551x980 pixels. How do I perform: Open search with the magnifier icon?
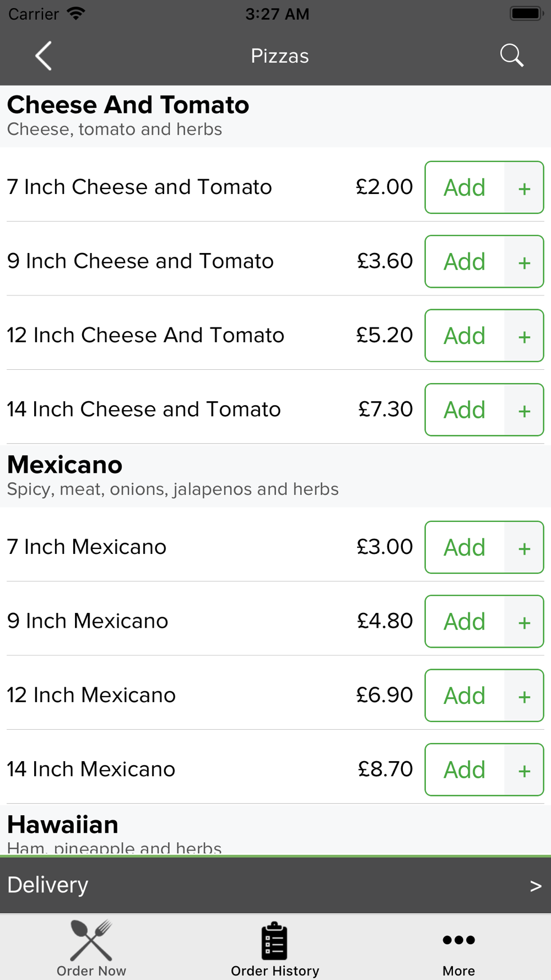(511, 56)
